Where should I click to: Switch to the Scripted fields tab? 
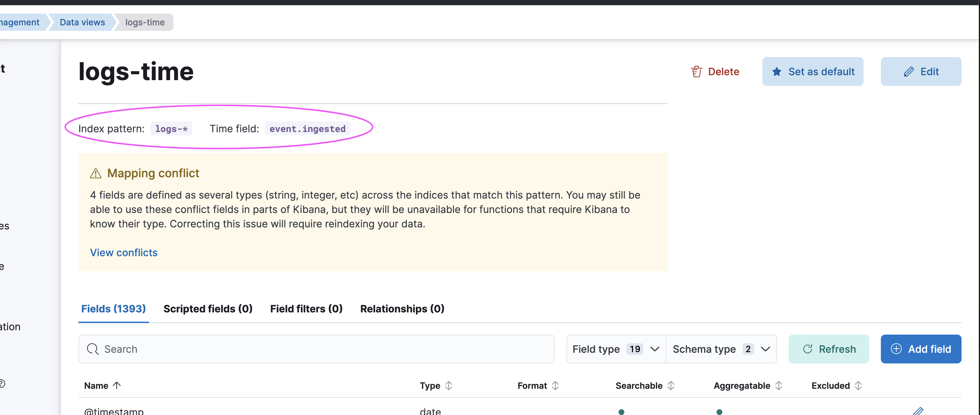208,308
